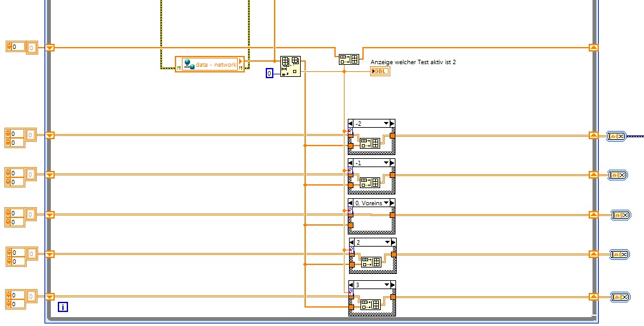
Task: Click right shift register on the -2 wire
Action: pyautogui.click(x=594, y=135)
